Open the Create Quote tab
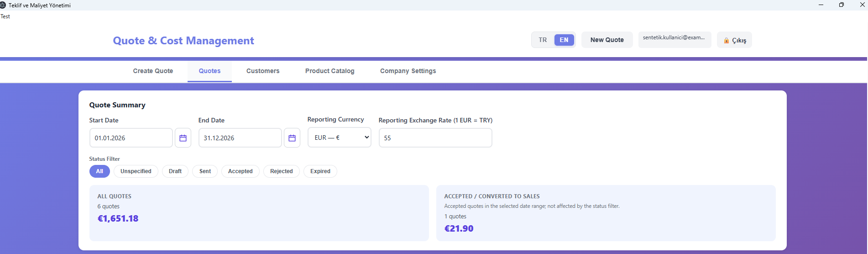 pos(153,71)
